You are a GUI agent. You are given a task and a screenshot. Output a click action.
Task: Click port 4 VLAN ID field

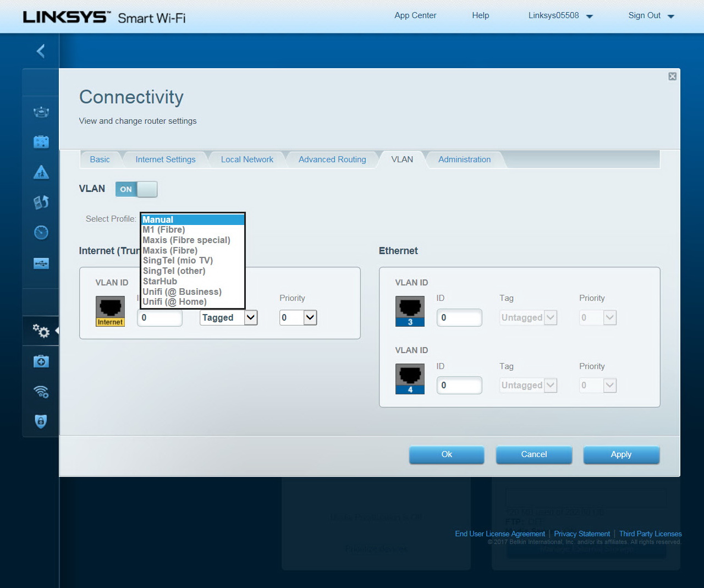coord(459,385)
